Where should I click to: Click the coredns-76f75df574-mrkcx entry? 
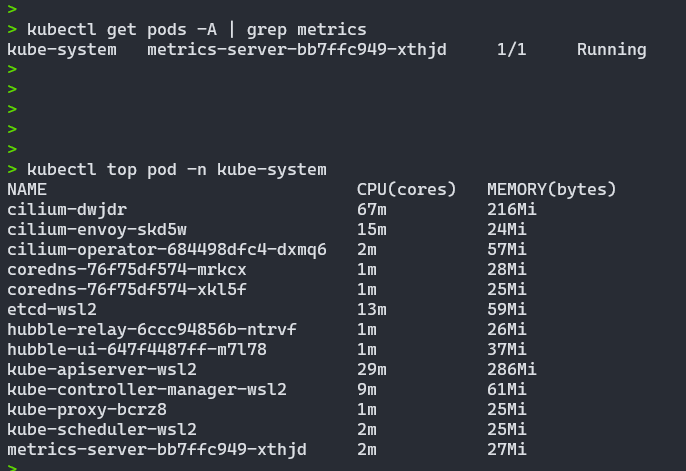point(127,269)
